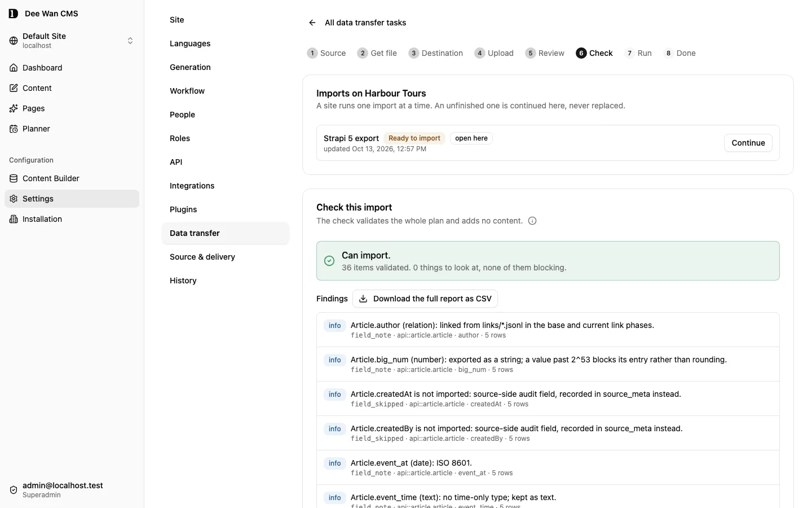The height and width of the screenshot is (508, 812).
Task: Click the Content pencil icon
Action: click(x=14, y=88)
